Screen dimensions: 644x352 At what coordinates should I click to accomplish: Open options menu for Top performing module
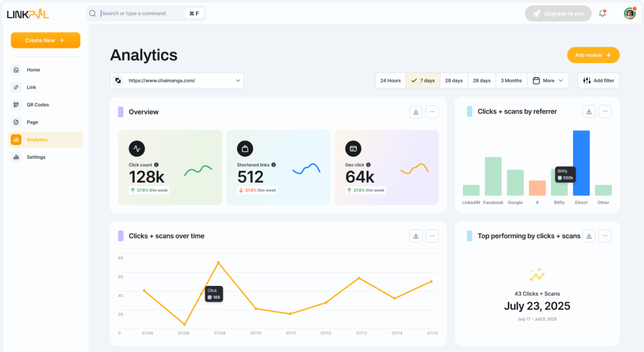pyautogui.click(x=605, y=236)
